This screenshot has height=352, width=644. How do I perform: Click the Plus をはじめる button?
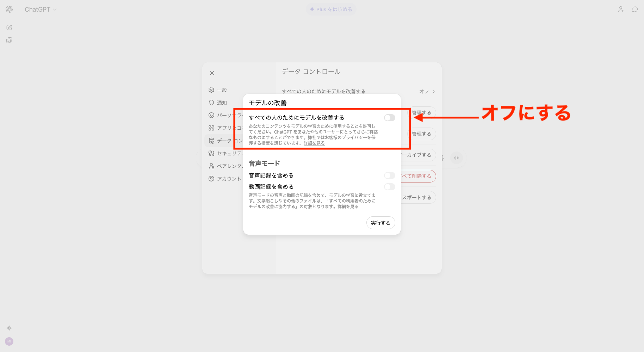330,9
